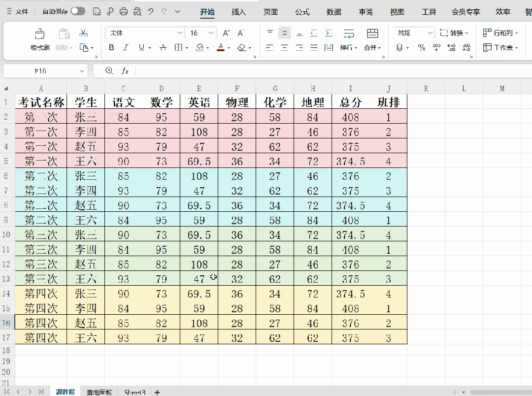Open the query panel sheet tab
The image size is (532, 396).
(x=99, y=392)
